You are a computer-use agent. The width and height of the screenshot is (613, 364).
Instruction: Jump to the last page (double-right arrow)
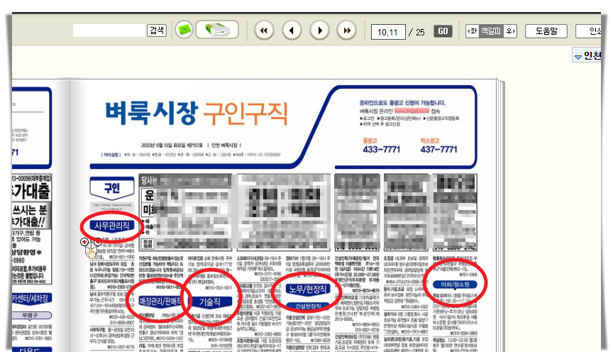[347, 31]
